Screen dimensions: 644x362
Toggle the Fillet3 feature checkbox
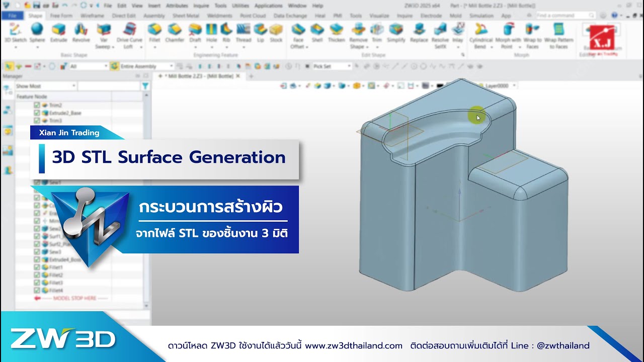(37, 283)
